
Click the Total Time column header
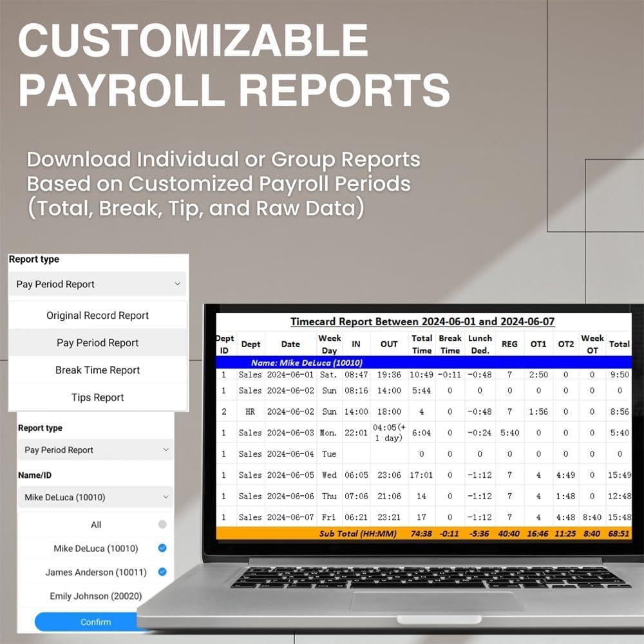pyautogui.click(x=422, y=344)
